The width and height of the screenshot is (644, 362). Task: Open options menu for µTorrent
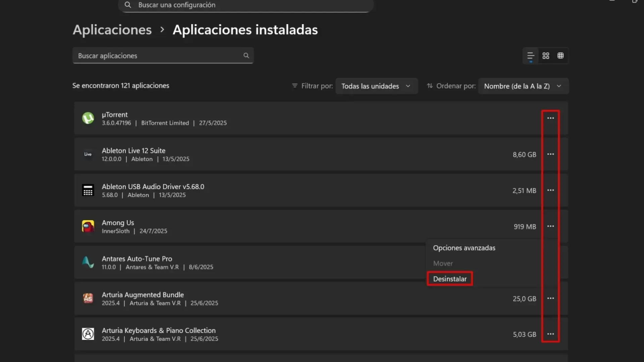click(x=550, y=118)
